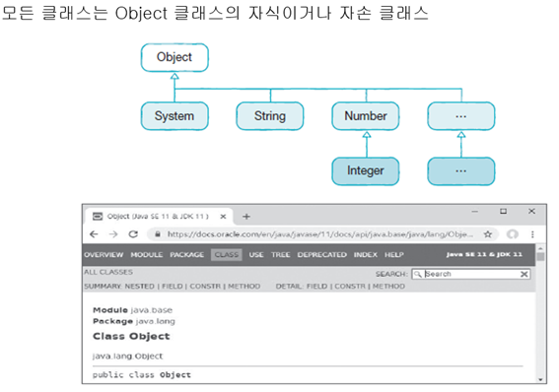The width and height of the screenshot is (559, 392).
Task: Open the browser profile avatar icon
Action: [x=513, y=234]
